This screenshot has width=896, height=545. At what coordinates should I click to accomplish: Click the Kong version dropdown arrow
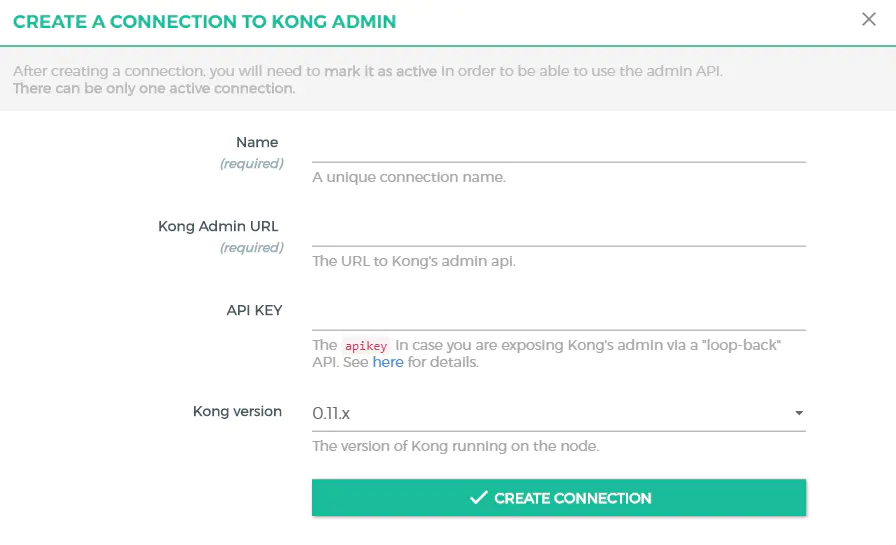(x=798, y=413)
